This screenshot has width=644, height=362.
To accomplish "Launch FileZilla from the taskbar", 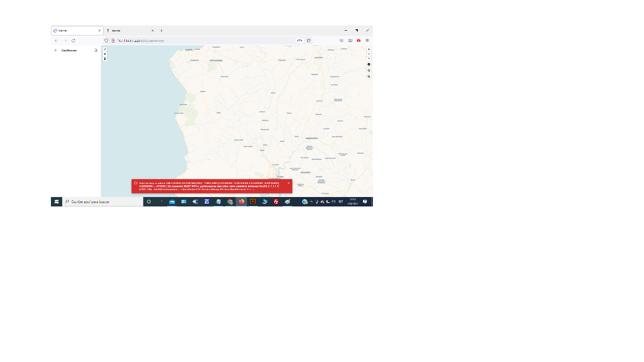I will click(275, 202).
